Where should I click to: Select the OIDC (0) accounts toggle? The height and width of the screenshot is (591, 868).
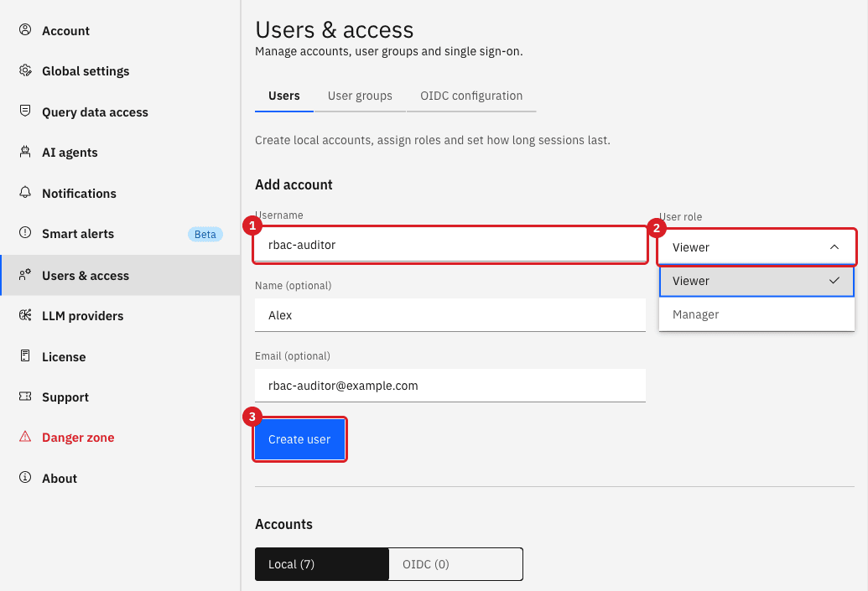click(455, 564)
